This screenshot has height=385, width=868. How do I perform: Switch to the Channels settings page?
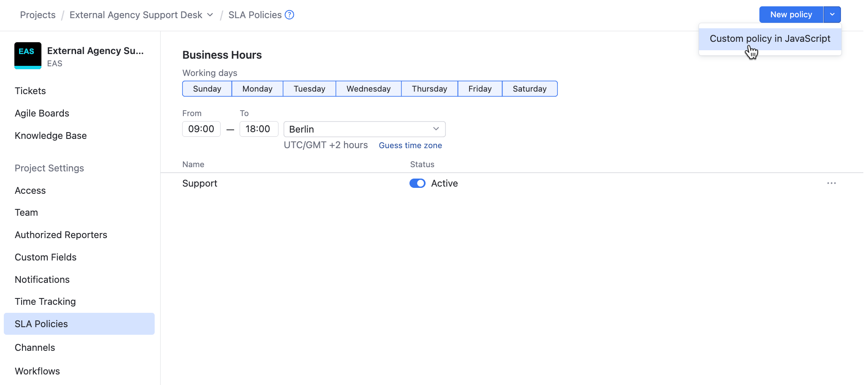click(x=35, y=347)
